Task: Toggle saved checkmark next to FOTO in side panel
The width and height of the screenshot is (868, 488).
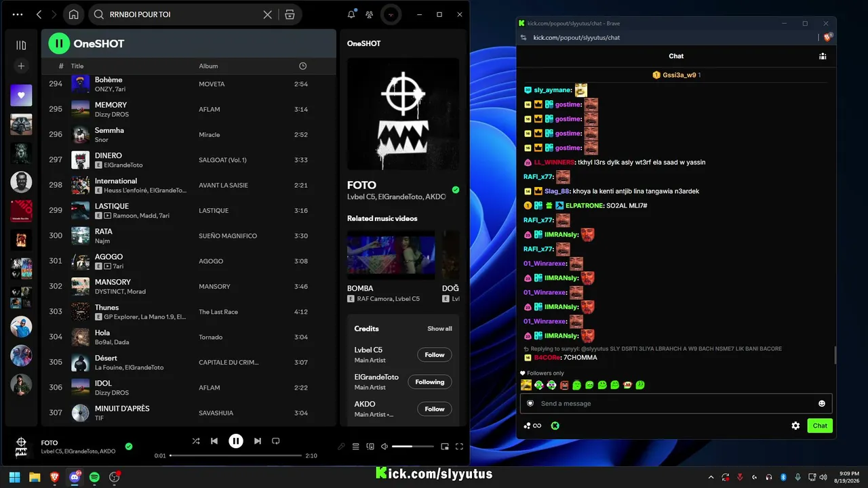Action: coord(456,190)
